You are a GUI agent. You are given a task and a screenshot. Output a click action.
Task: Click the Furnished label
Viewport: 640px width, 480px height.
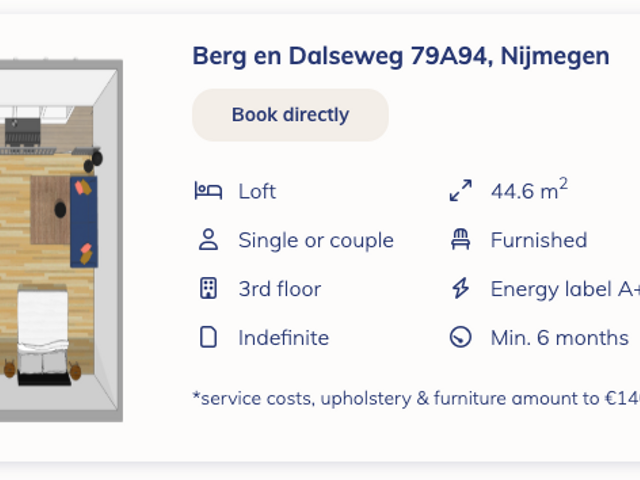(x=538, y=240)
